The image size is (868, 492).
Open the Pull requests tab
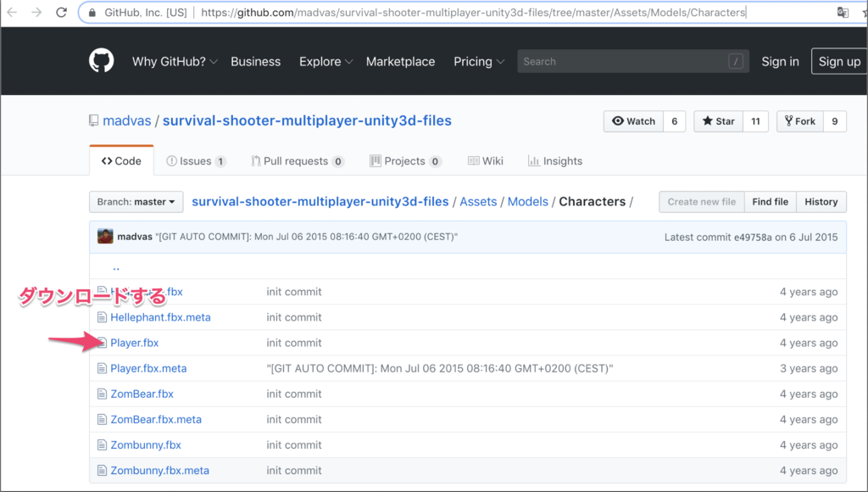[298, 161]
